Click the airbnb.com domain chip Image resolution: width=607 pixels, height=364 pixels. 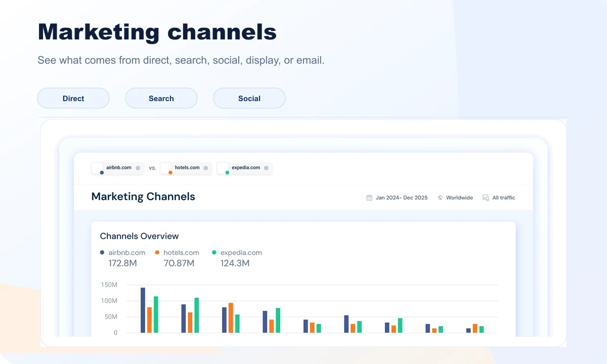(117, 168)
